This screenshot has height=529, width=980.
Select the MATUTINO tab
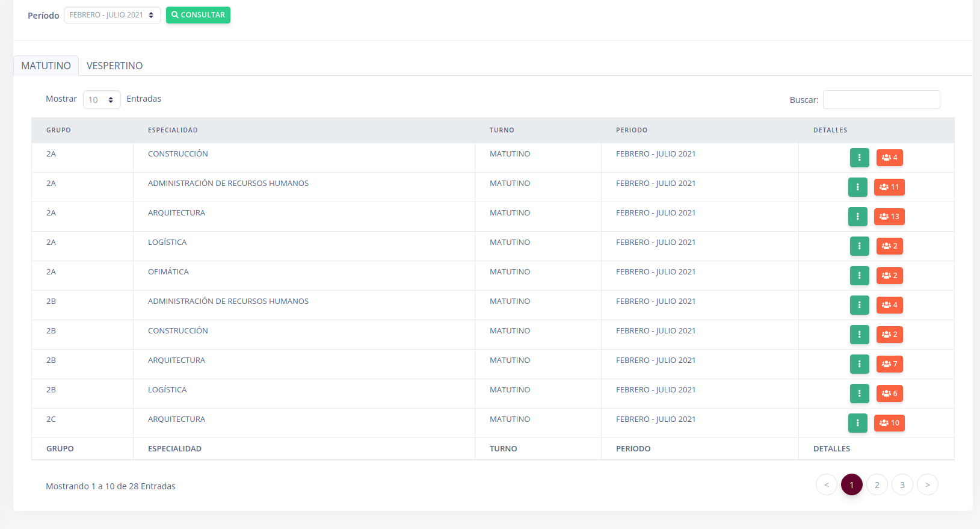click(x=46, y=66)
